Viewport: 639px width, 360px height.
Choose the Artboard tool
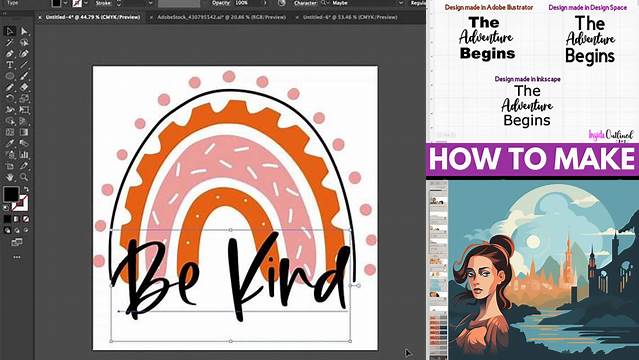click(x=10, y=166)
